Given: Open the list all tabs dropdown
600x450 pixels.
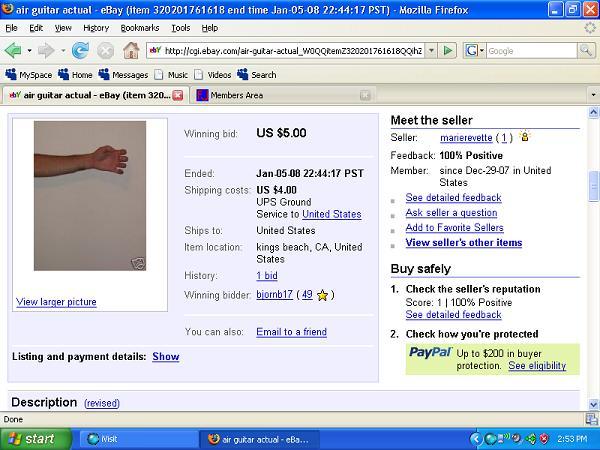Looking at the screenshot, I should [593, 95].
